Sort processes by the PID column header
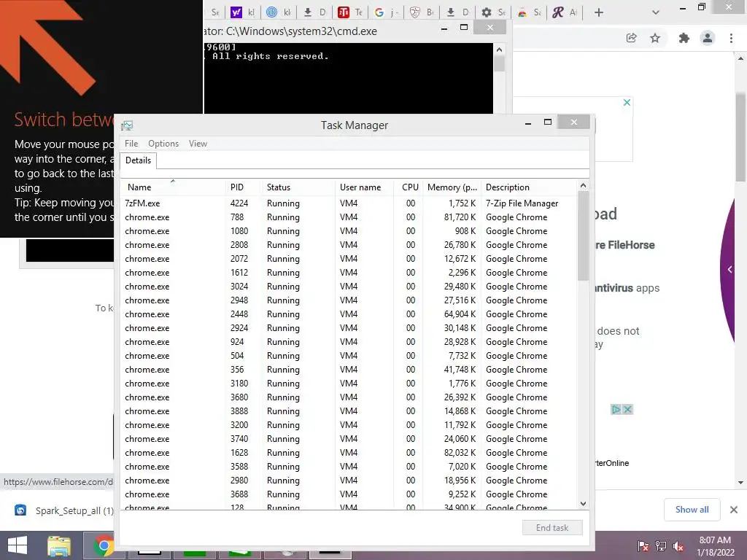This screenshot has width=747, height=560. pos(242,187)
